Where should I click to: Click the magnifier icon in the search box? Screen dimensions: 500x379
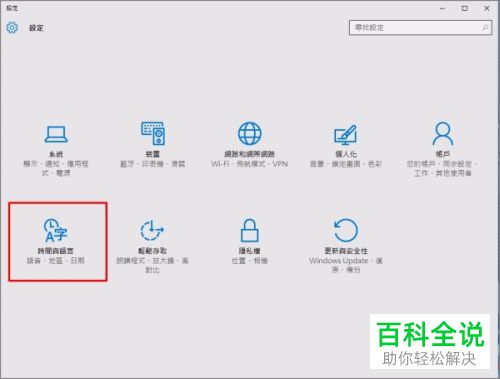click(485, 28)
